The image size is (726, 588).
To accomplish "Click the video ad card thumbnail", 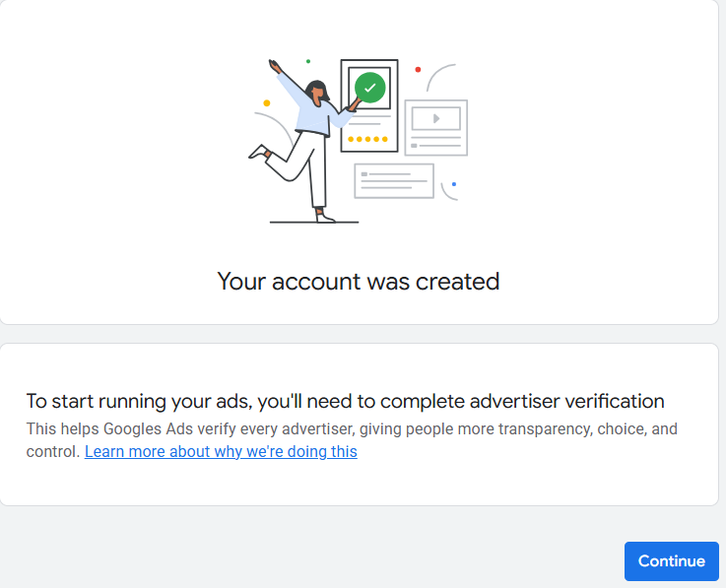I will (436, 118).
